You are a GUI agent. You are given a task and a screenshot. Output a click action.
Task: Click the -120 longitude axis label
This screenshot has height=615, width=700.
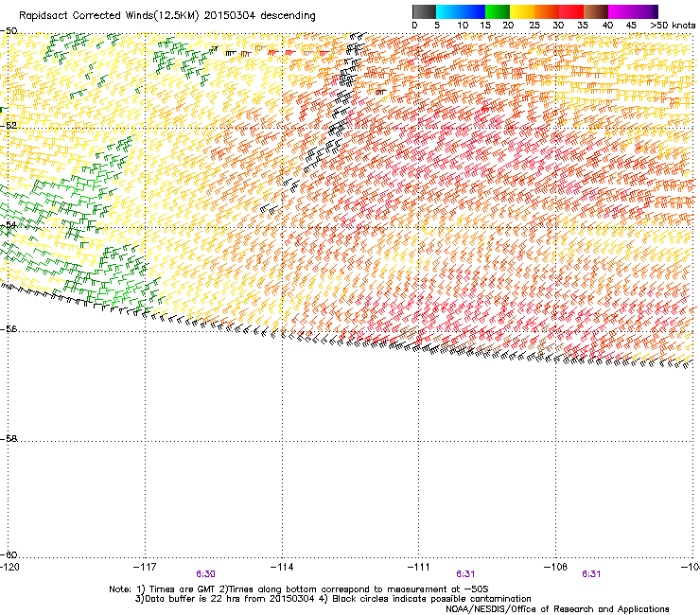[x=9, y=567]
